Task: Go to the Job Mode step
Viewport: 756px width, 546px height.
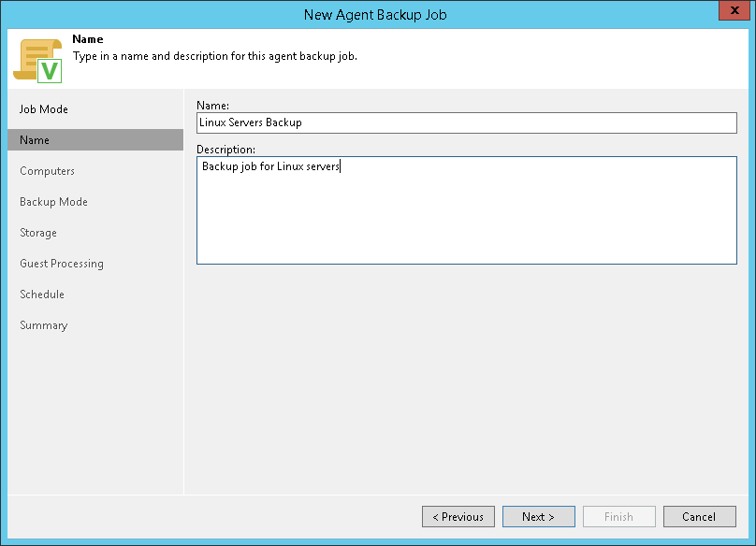Action: (44, 109)
